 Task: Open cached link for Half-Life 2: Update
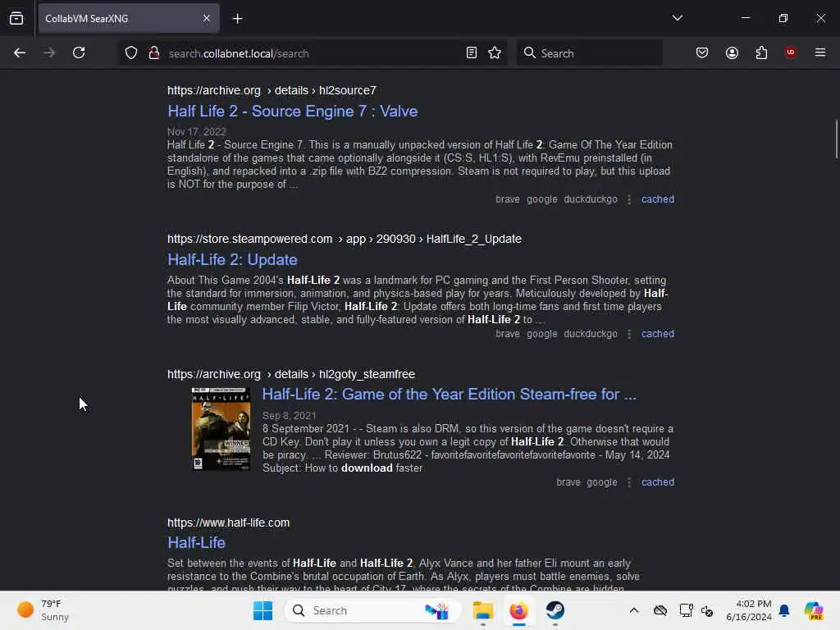pyautogui.click(x=657, y=334)
